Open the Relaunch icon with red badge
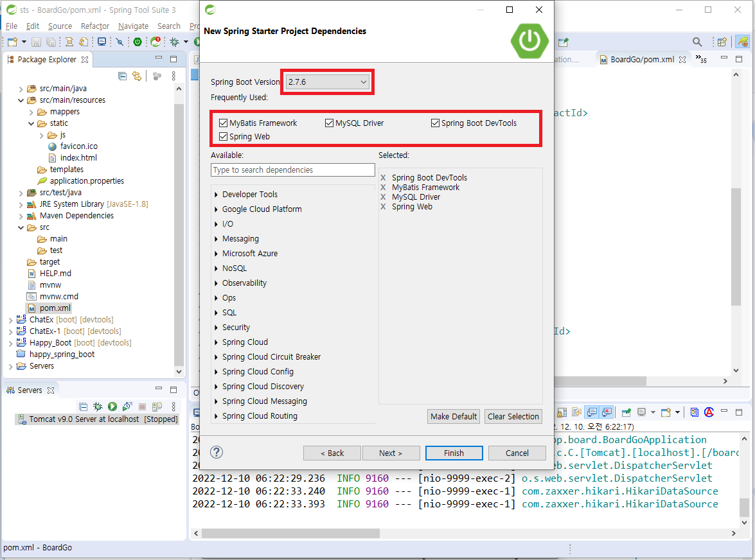Viewport: 755px width, 560px height. [x=155, y=42]
